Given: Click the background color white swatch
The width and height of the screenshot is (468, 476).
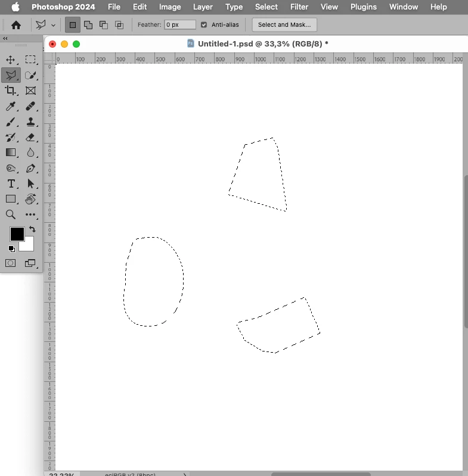Looking at the screenshot, I should click(29, 245).
